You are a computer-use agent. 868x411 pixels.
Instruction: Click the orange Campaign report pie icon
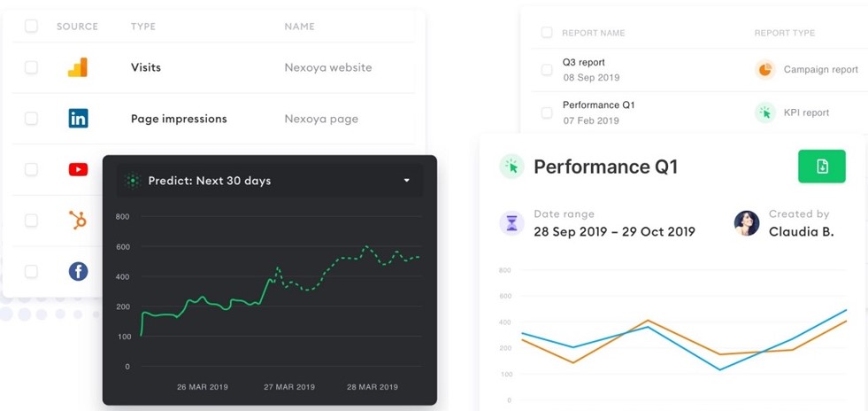(x=764, y=69)
